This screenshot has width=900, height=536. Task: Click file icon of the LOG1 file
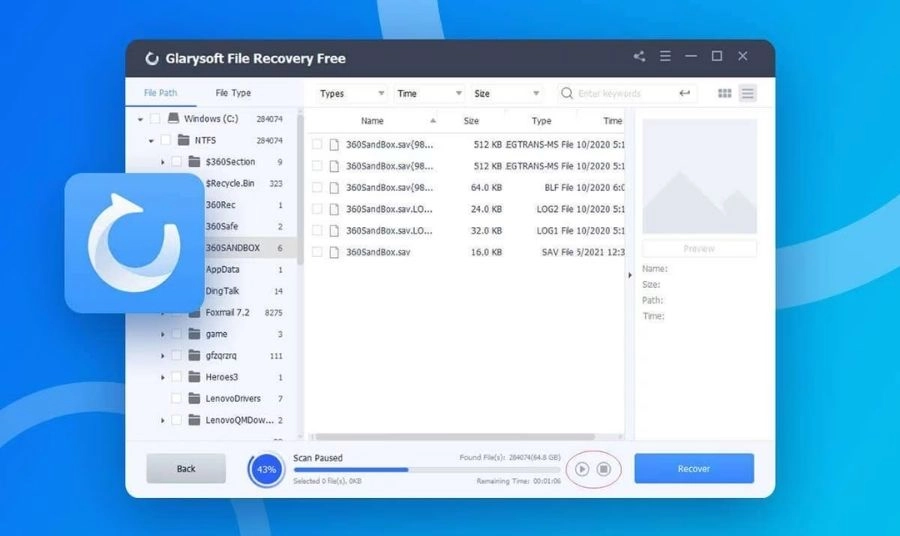pos(334,231)
